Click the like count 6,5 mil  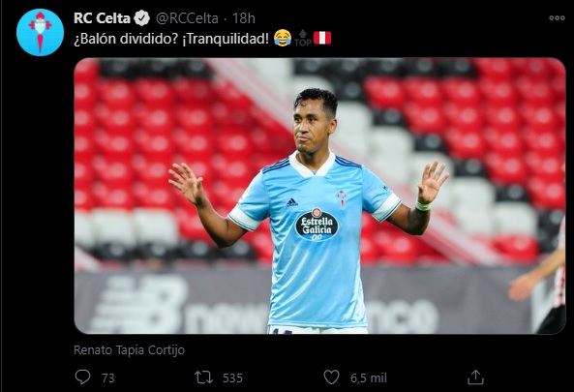369,377
